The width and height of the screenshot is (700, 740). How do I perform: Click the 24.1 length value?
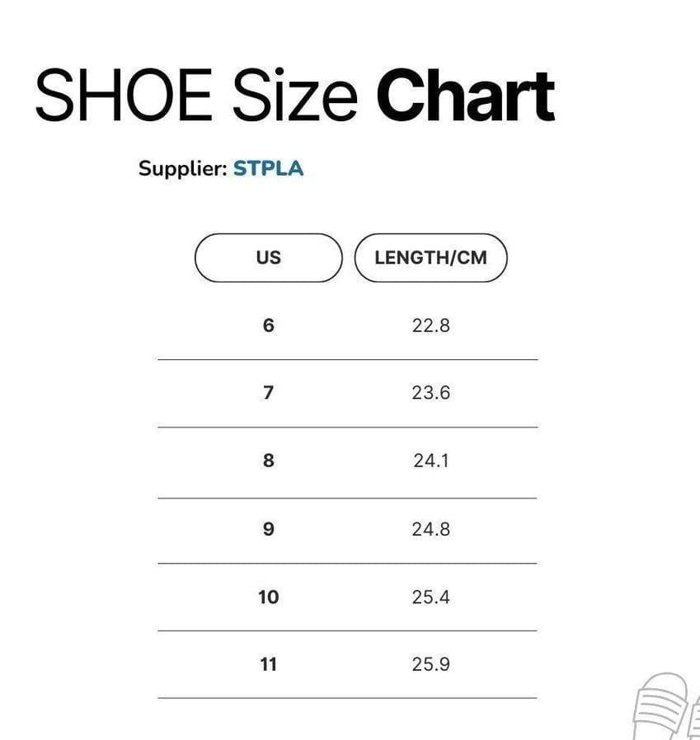430,461
